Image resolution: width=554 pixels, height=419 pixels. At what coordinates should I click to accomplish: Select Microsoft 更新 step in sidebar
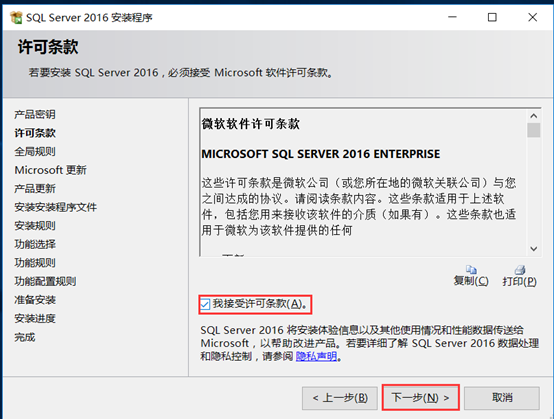pos(50,170)
